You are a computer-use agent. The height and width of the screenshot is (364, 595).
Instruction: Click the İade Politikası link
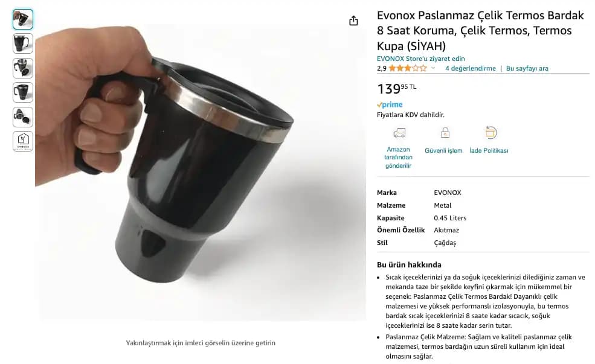489,150
